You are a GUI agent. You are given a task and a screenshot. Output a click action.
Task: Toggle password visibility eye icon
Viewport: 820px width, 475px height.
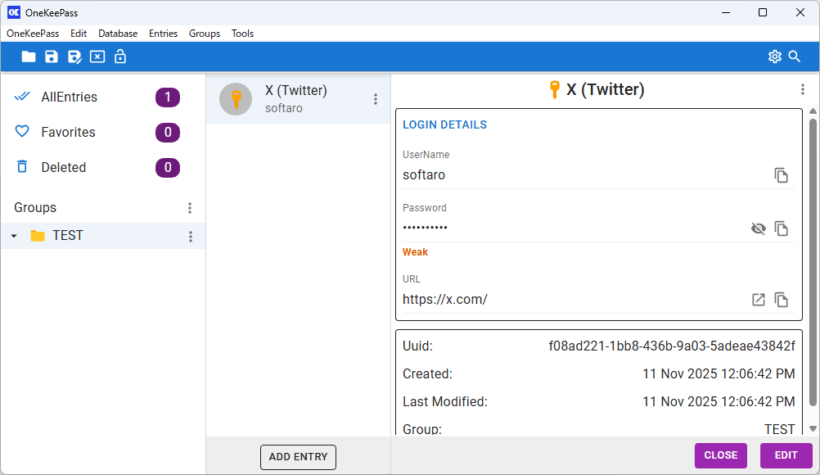[x=758, y=229]
